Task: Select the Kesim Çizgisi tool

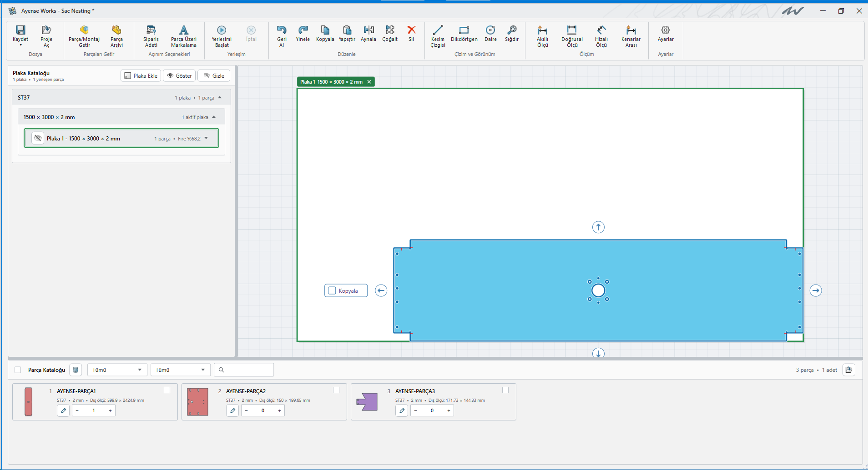Action: click(x=438, y=36)
